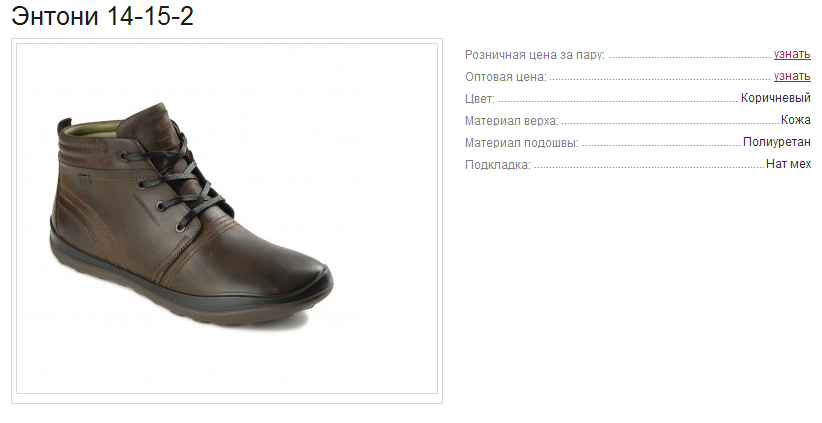
Task: Click the 'Материал подошвы' label
Action: click(522, 143)
